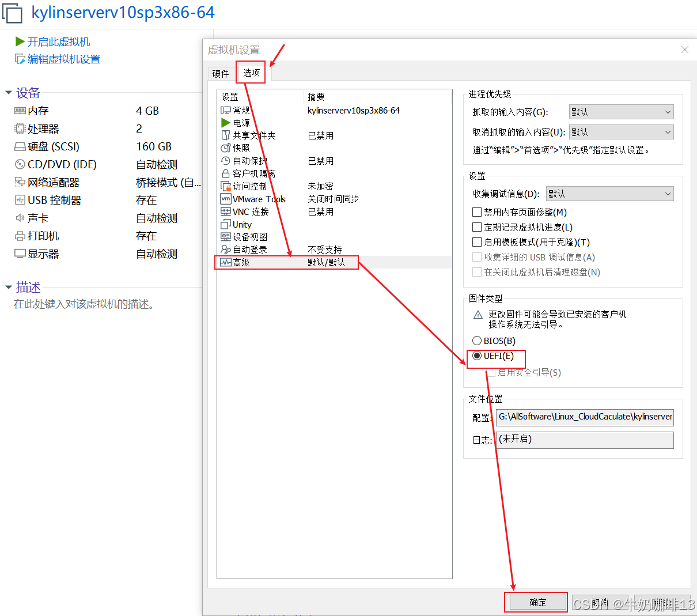Click the 常规 icon in settings list
The width and height of the screenshot is (697, 616).
[x=226, y=110]
